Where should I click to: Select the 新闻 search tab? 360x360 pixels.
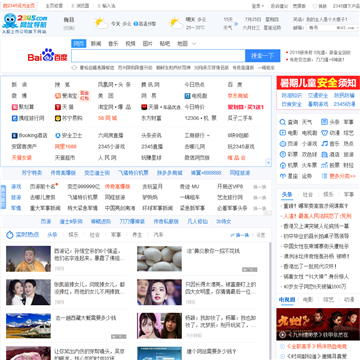[x=96, y=44]
